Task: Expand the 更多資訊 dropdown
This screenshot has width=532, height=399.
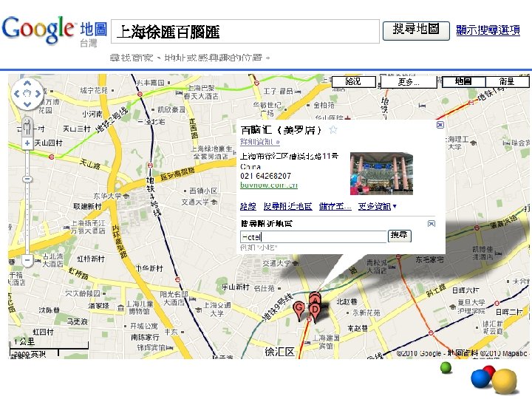Action: tap(378, 206)
